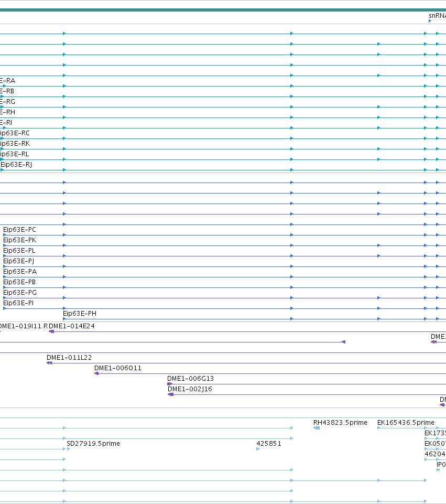Click the RH43823.5prime light blue block glyph
The image size is (446, 504).
317,428
